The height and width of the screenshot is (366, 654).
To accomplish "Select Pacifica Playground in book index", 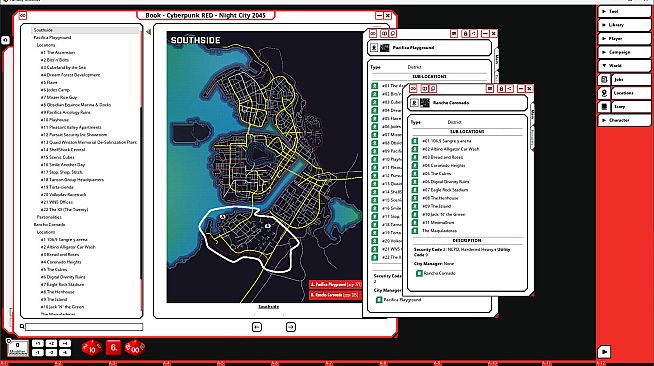I will pyautogui.click(x=52, y=38).
